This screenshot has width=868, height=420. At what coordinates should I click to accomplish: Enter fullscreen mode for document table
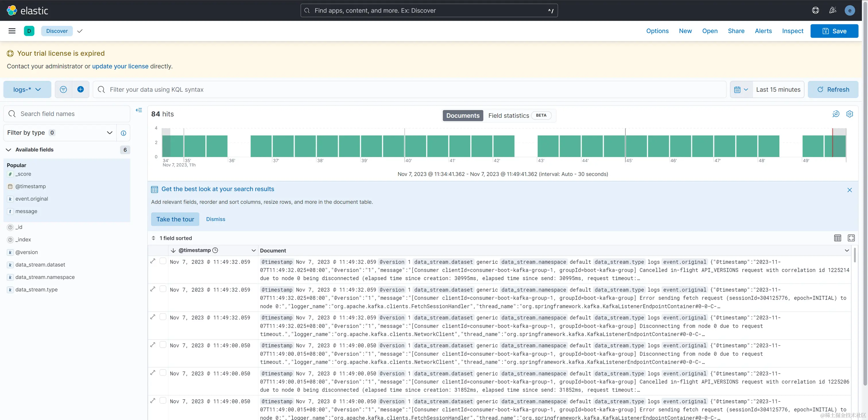pos(851,238)
